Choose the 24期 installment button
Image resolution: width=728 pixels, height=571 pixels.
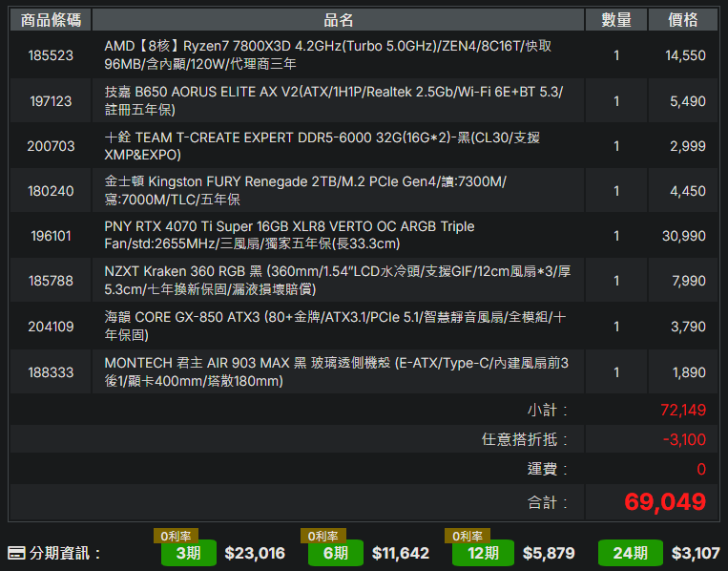[630, 553]
